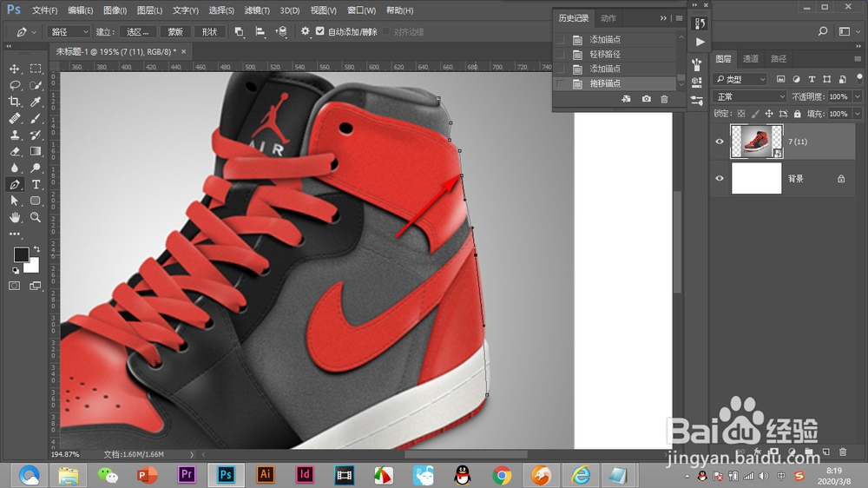Select the Hand tool
The height and width of the screenshot is (488, 868).
[x=15, y=217]
